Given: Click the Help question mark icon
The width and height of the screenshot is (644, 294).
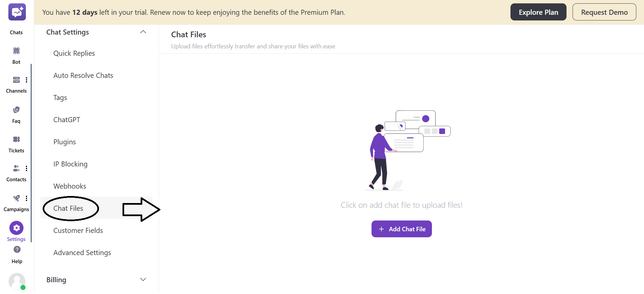Looking at the screenshot, I should [x=16, y=250].
